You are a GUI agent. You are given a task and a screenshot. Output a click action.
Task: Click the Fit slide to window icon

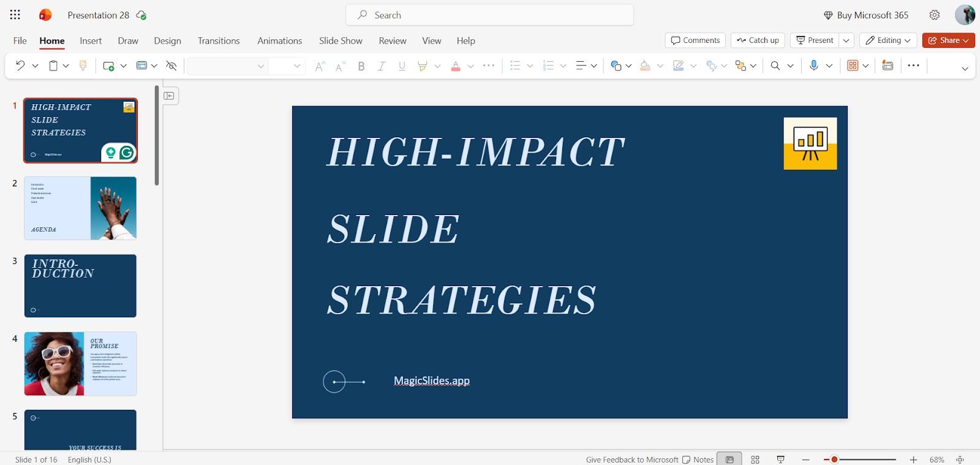pyautogui.click(x=960, y=459)
